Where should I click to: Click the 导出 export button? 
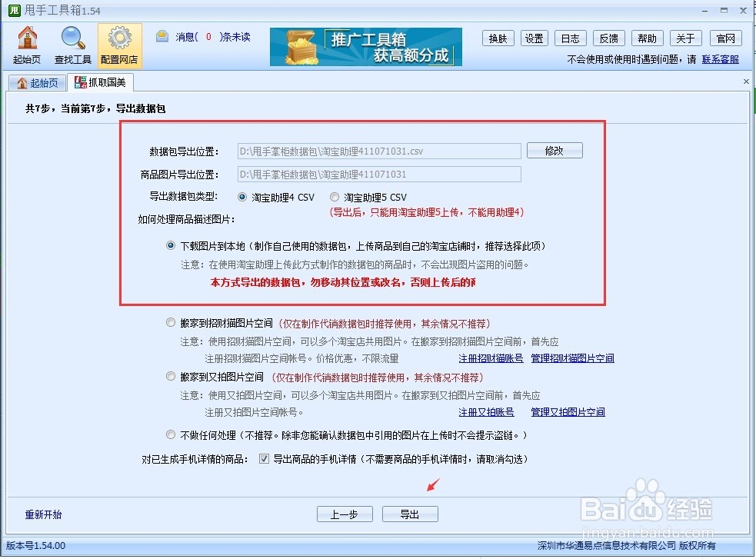click(x=410, y=514)
